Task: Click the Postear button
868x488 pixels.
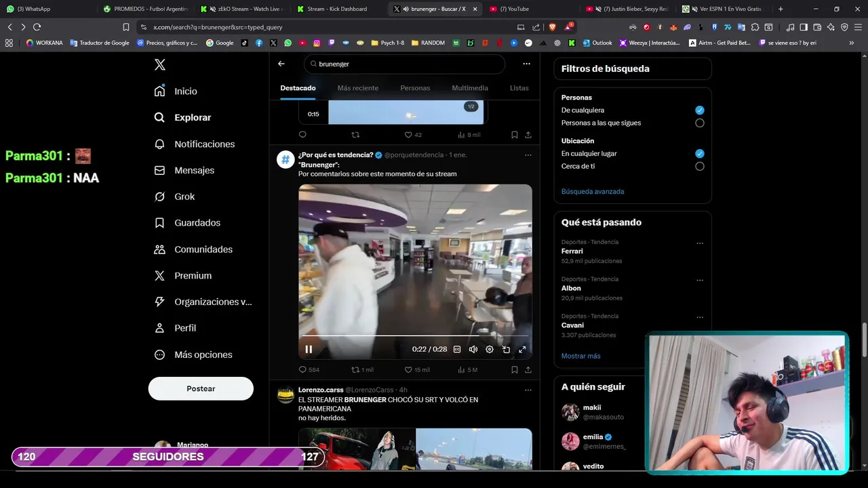Action: click(x=201, y=388)
